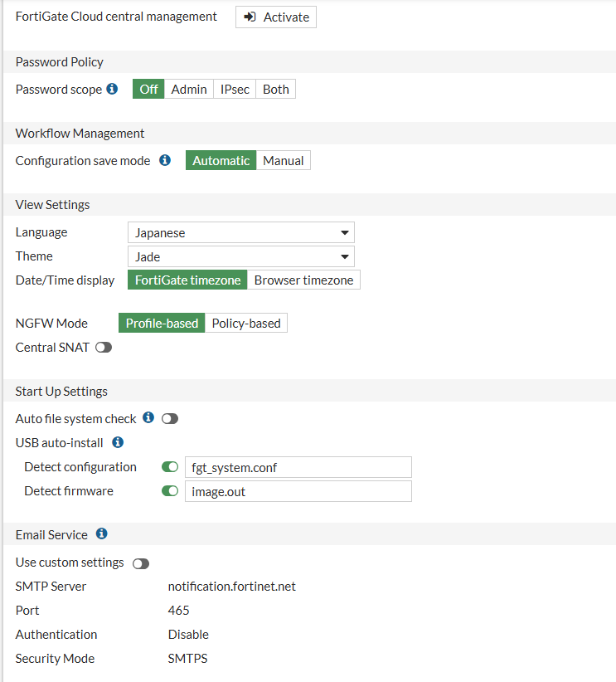
Task: Activate FortiGate Cloud central management
Action: (276, 17)
